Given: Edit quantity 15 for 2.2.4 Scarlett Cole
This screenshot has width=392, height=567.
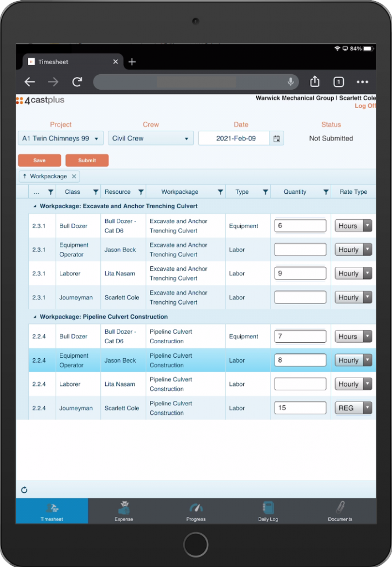Looking at the screenshot, I should tap(300, 408).
